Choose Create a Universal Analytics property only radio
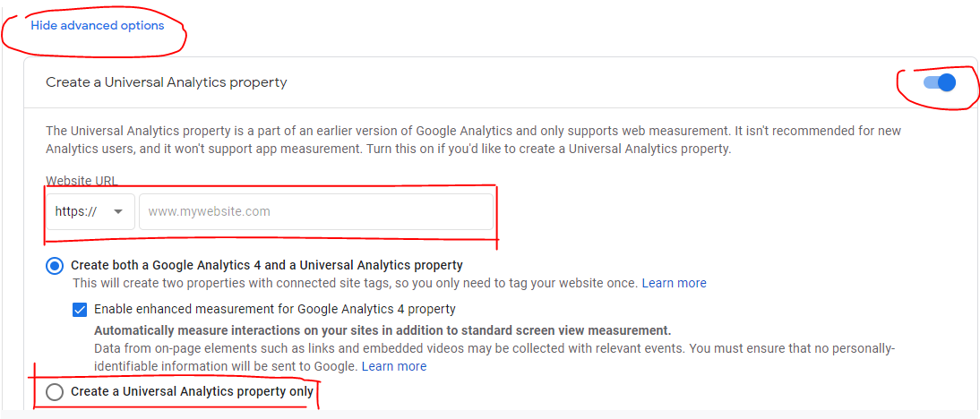 tap(55, 392)
